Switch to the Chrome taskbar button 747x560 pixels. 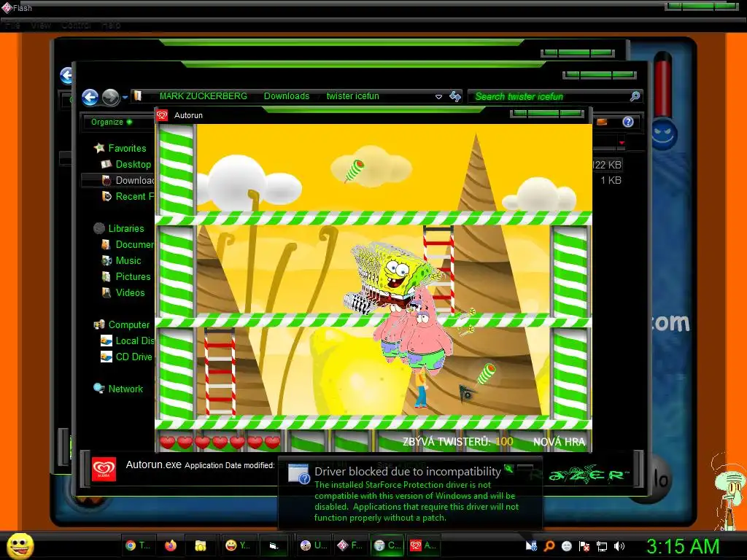pos(138,545)
